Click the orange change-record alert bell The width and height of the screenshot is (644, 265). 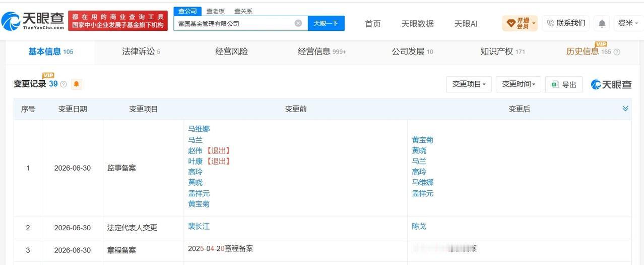point(77,84)
